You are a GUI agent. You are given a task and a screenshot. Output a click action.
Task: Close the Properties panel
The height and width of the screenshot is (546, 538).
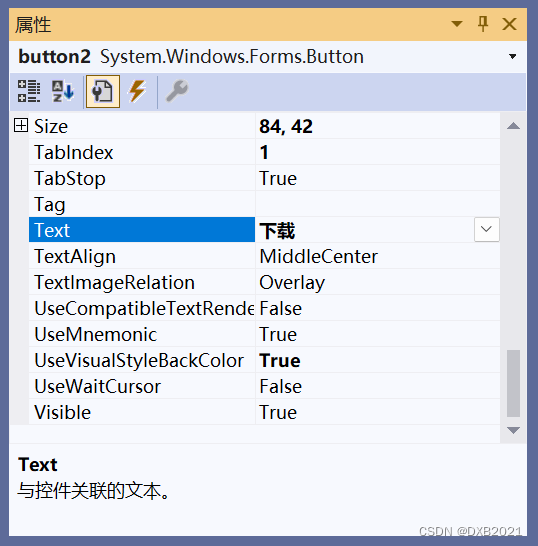pyautogui.click(x=509, y=24)
